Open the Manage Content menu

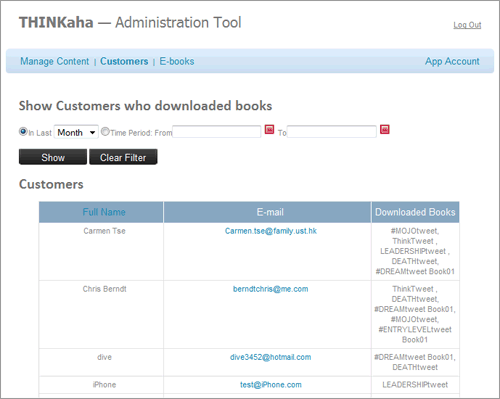click(55, 61)
